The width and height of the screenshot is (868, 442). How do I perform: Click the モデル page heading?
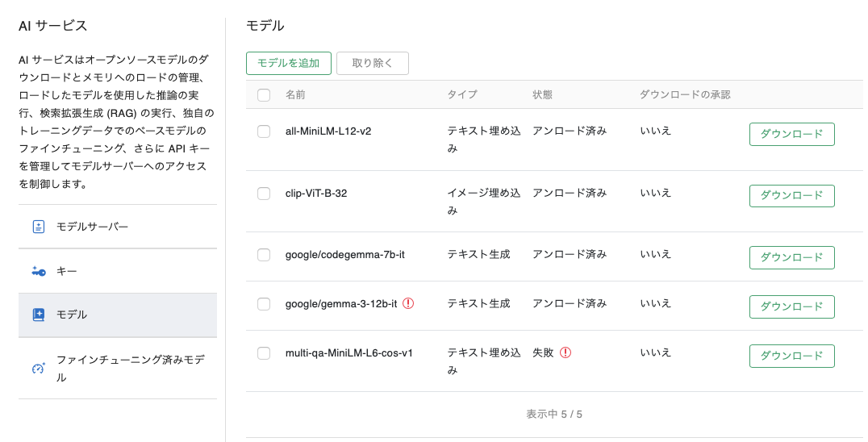265,26
